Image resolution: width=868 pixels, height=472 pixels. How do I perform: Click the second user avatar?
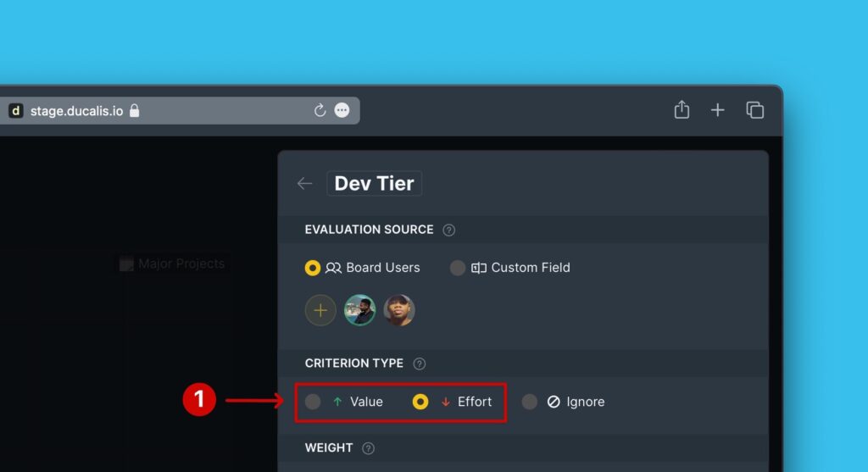(x=398, y=311)
